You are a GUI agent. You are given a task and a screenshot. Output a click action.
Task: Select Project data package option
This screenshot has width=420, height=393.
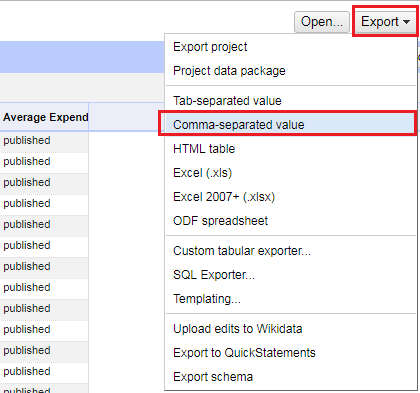click(290, 71)
